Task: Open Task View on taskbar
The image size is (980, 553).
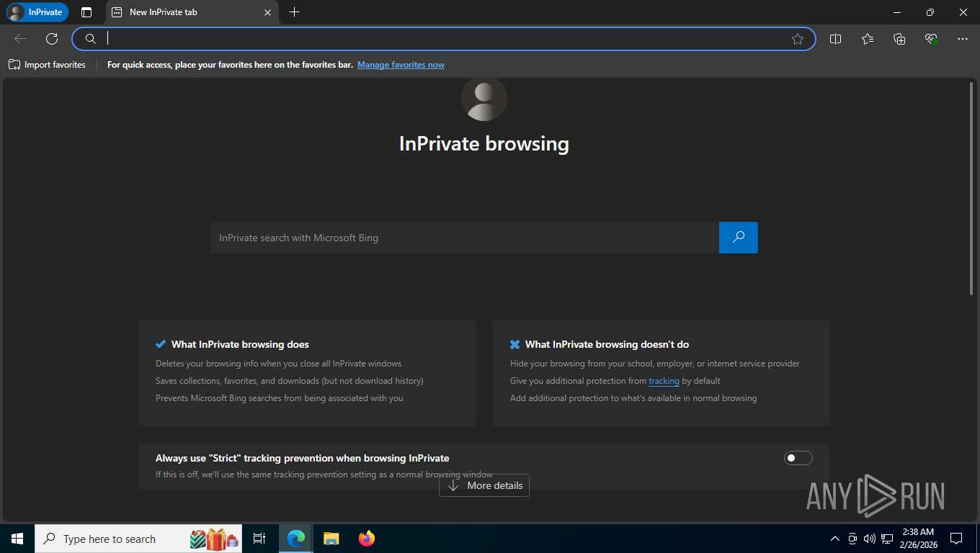Action: pyautogui.click(x=259, y=539)
